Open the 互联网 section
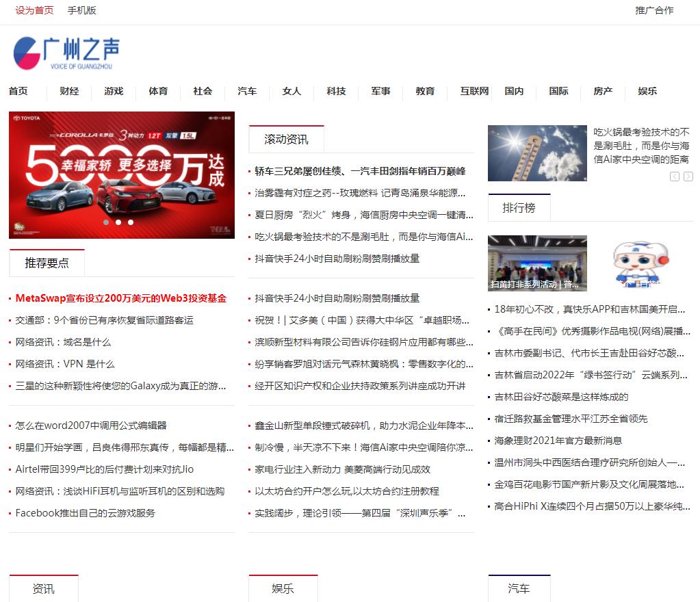Viewport: 700px width, 602px height. 475,91
